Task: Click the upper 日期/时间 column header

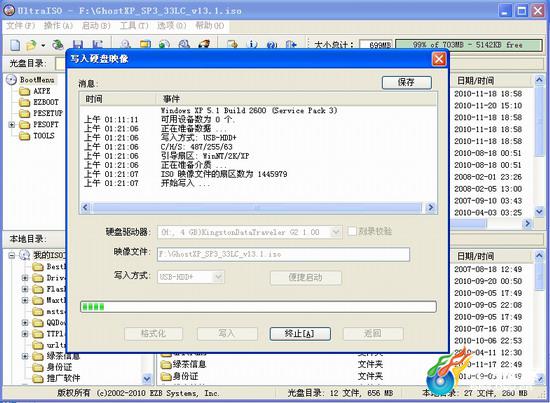Action: click(491, 81)
